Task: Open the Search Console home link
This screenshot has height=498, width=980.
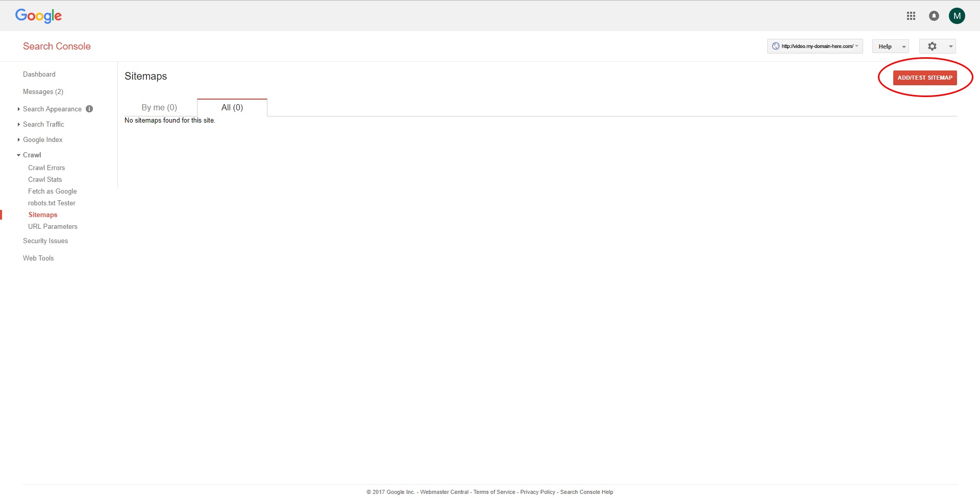Action: click(x=57, y=46)
